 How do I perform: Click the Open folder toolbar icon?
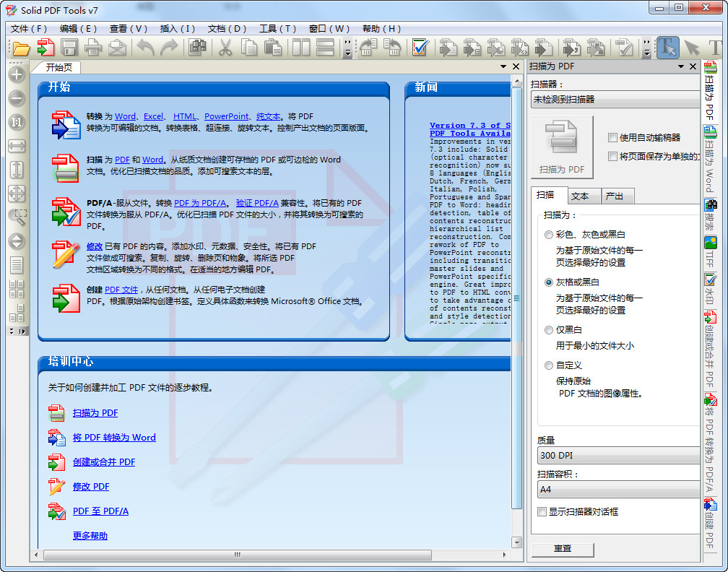pos(21,48)
